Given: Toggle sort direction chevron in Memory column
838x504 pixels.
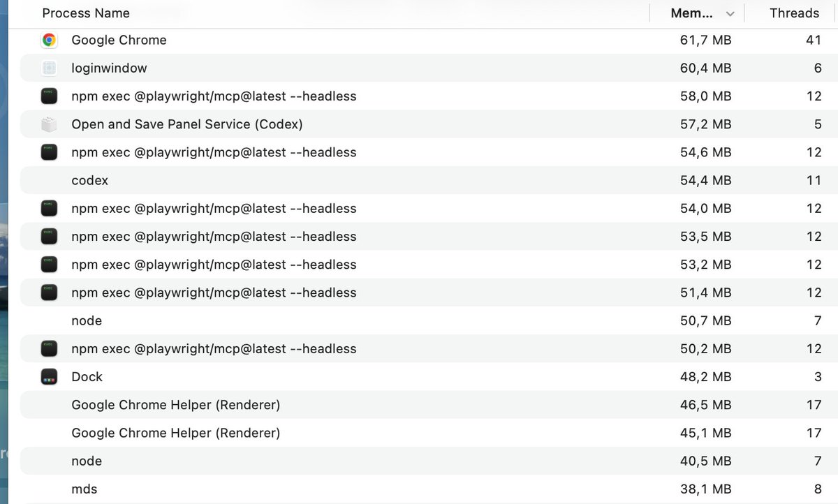Looking at the screenshot, I should 730,13.
